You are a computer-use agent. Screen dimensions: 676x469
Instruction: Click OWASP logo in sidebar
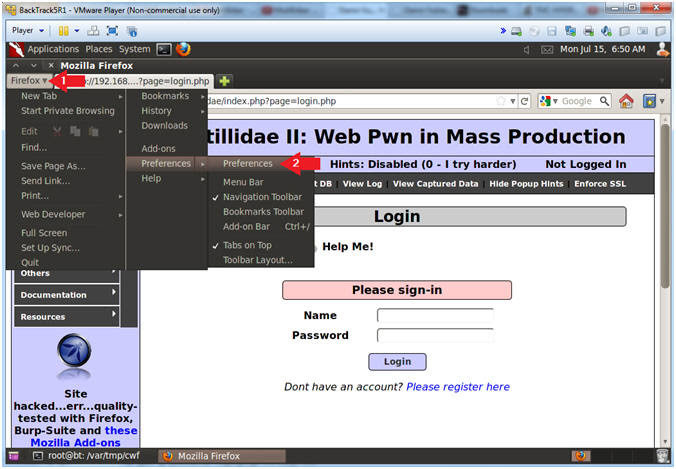[x=74, y=351]
